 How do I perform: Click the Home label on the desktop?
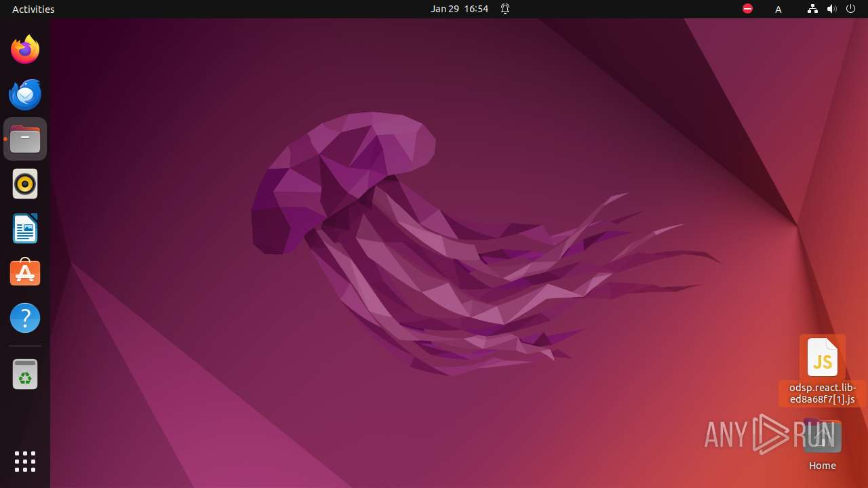click(x=823, y=466)
